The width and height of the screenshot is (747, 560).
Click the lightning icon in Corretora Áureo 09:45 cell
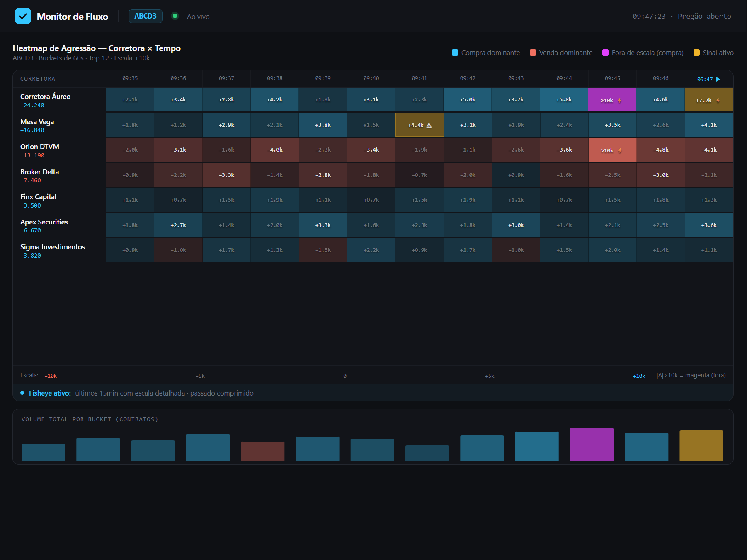[x=620, y=100]
